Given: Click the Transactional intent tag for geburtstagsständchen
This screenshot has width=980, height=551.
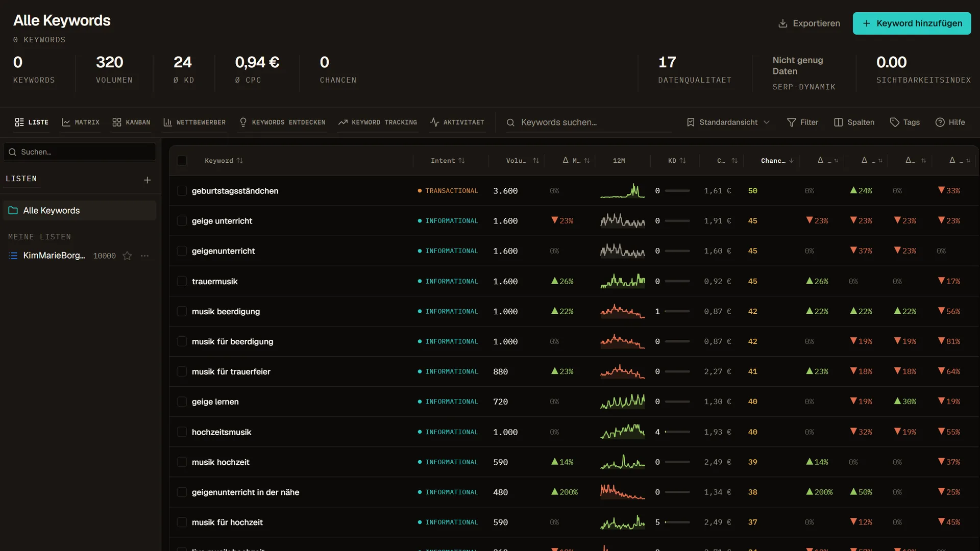Looking at the screenshot, I should (448, 191).
